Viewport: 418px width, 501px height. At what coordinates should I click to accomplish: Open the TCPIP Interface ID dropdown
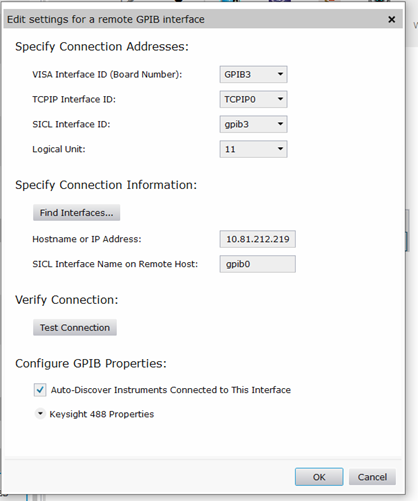253,99
